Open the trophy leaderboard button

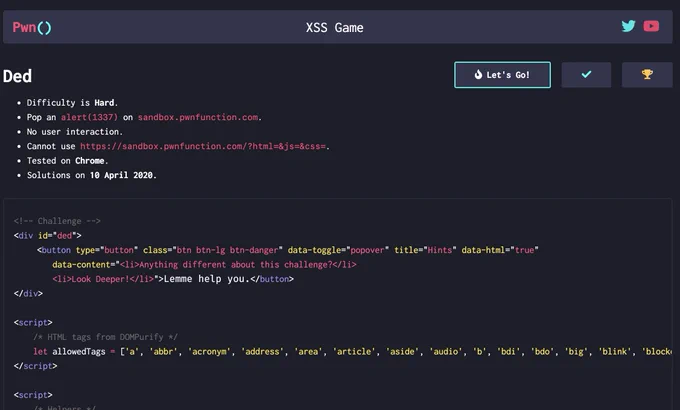pos(647,75)
